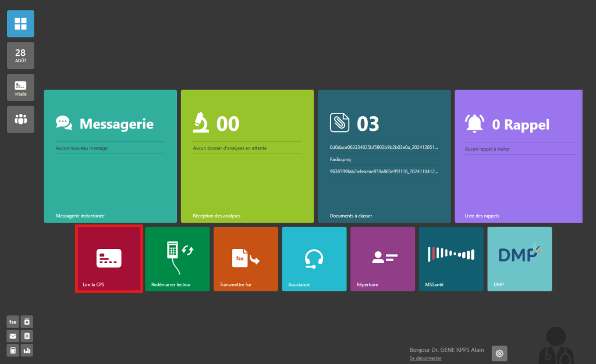The width and height of the screenshot is (596, 364).
Task: Click the fse icon in bottom sidebar
Action: click(x=12, y=322)
